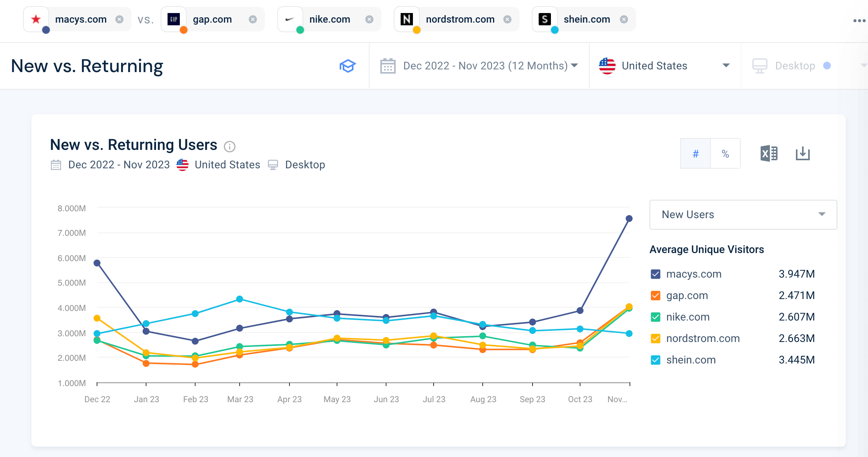The image size is (868, 457).
Task: Click the 8.000M y-axis label
Action: [x=72, y=209]
